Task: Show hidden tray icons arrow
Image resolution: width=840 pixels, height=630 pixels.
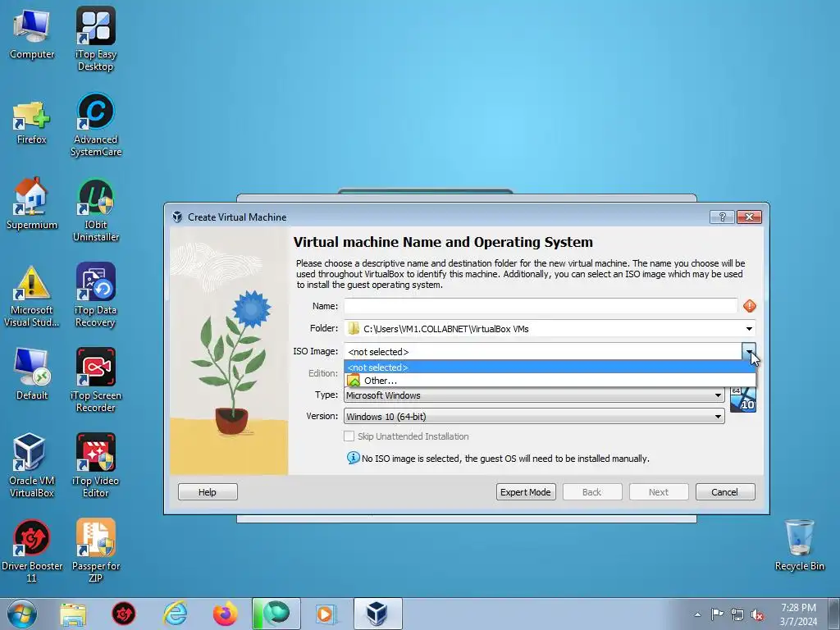Action: click(x=697, y=614)
